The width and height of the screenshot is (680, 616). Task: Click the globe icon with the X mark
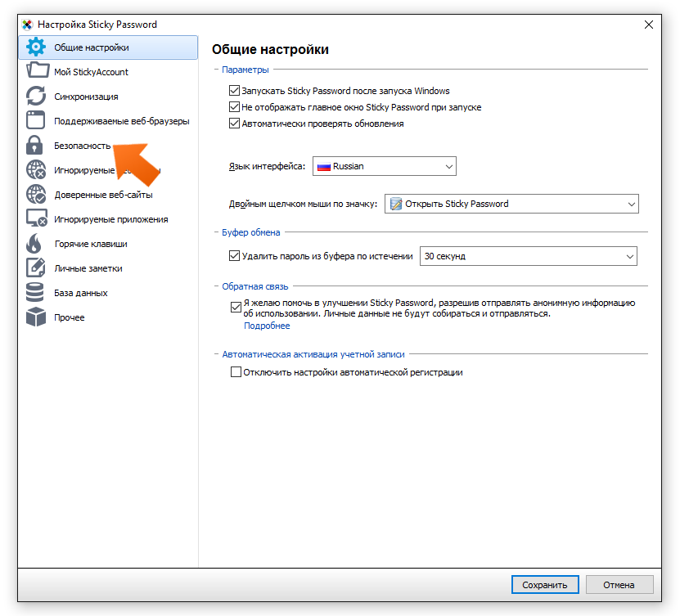pos(35,169)
